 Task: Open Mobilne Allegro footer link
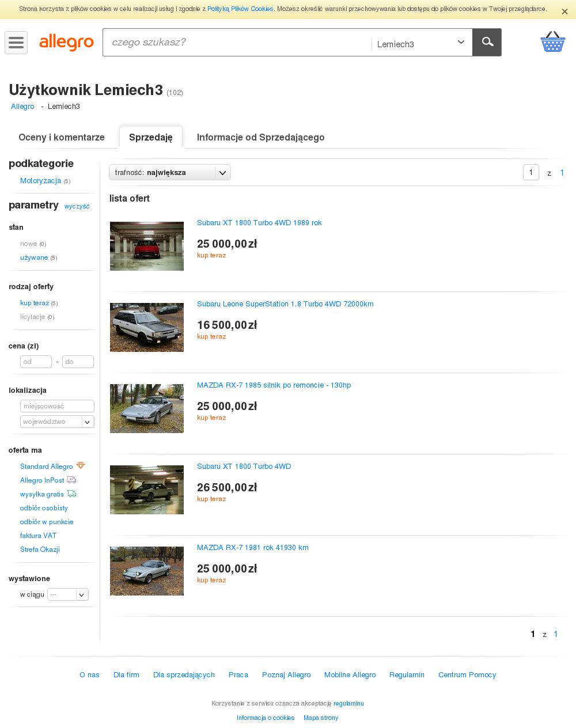(350, 675)
